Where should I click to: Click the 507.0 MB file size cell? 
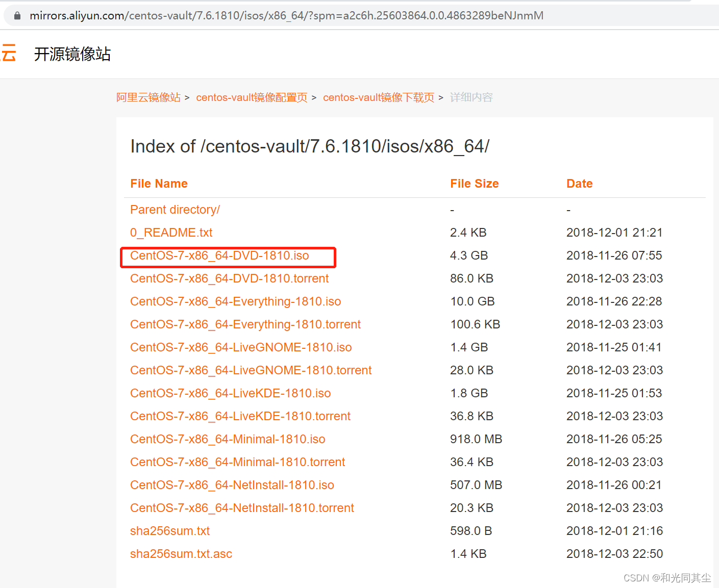point(476,485)
